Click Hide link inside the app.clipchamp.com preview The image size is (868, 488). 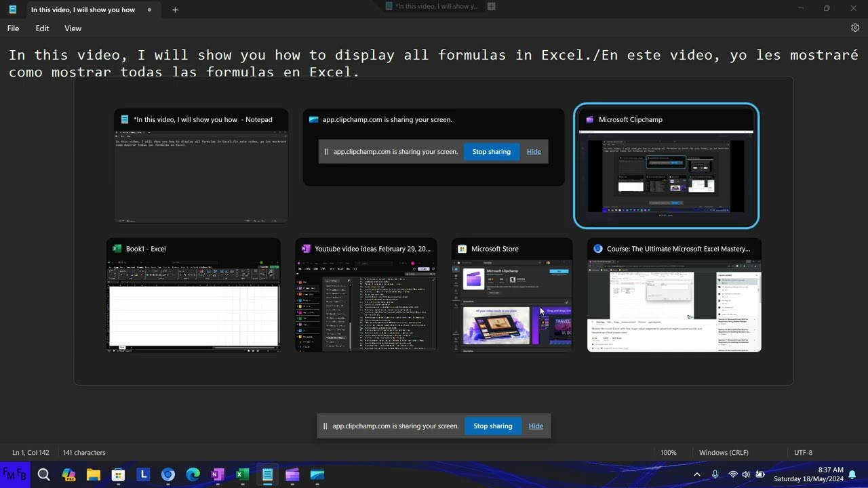(534, 152)
